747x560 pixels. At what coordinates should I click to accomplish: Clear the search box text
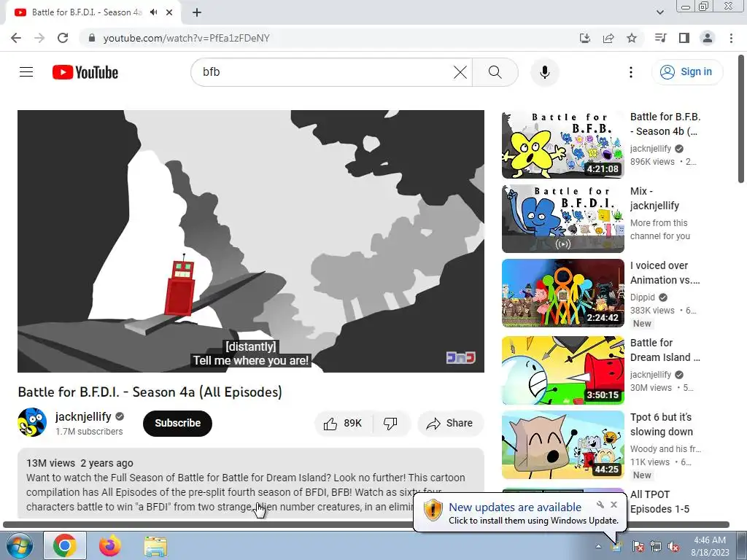[460, 72]
